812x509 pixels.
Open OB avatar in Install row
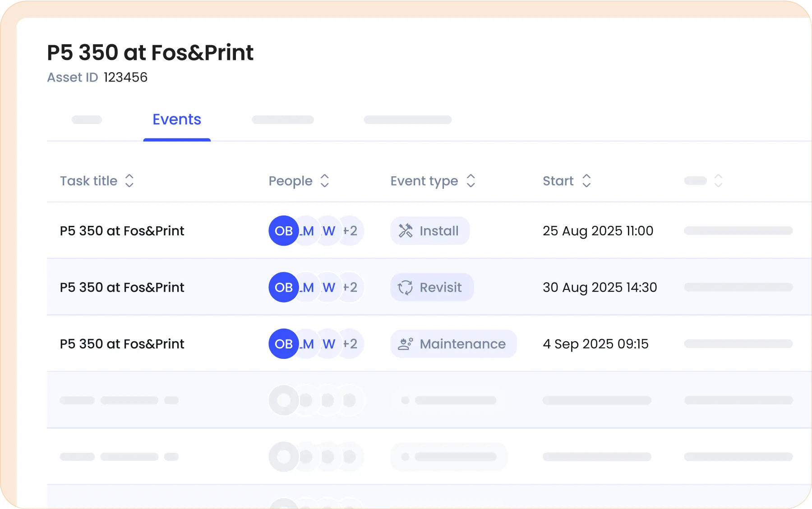(x=284, y=231)
